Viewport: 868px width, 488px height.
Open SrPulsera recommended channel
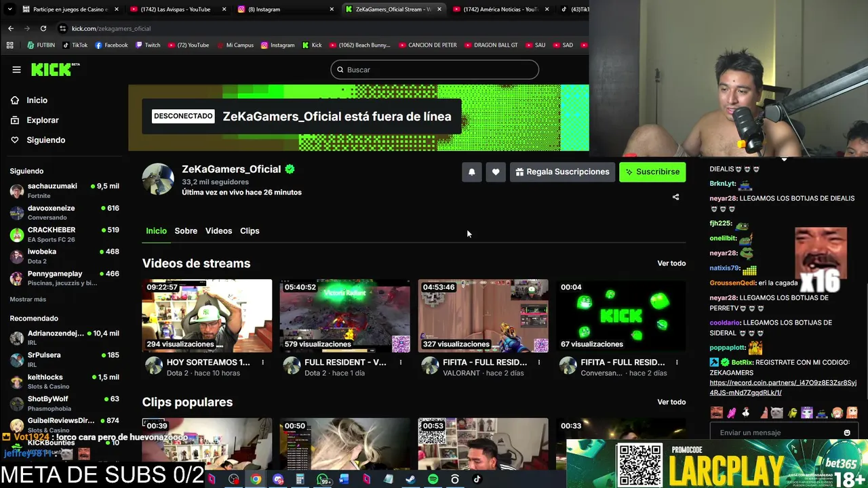pyautogui.click(x=64, y=359)
